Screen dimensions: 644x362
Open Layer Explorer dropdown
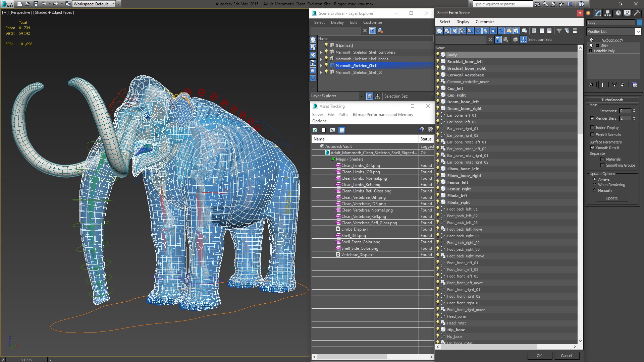coord(362,96)
